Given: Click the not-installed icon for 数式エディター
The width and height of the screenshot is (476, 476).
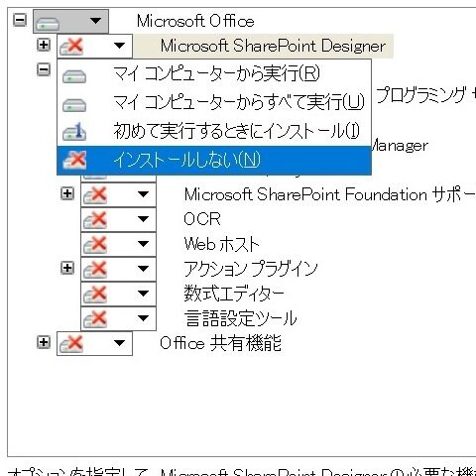Looking at the screenshot, I should point(95,295).
